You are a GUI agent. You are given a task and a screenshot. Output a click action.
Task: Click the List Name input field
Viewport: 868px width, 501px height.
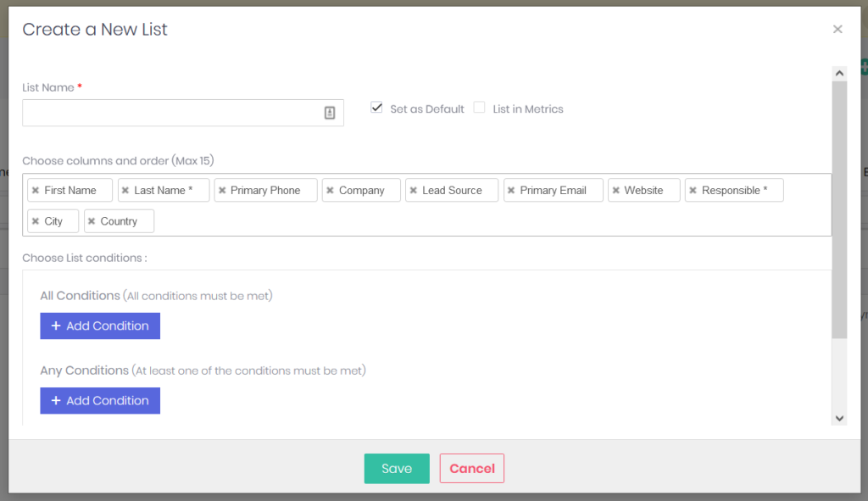pos(183,113)
